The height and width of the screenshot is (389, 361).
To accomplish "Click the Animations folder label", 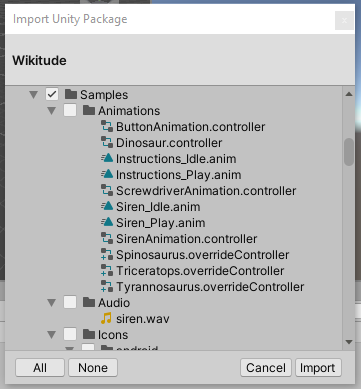I will 129,111.
